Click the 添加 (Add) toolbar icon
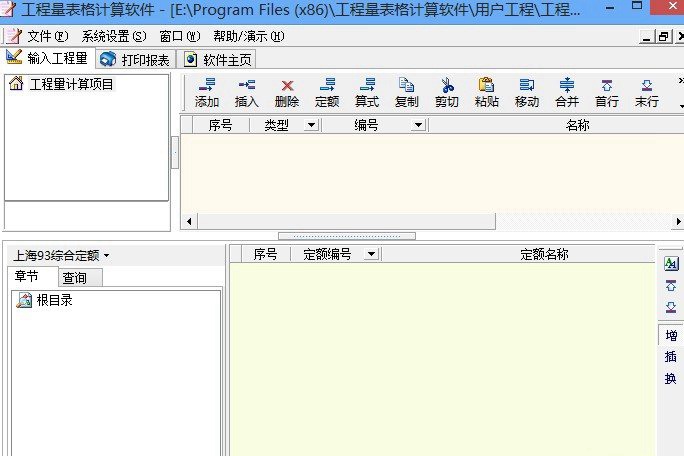 point(207,93)
